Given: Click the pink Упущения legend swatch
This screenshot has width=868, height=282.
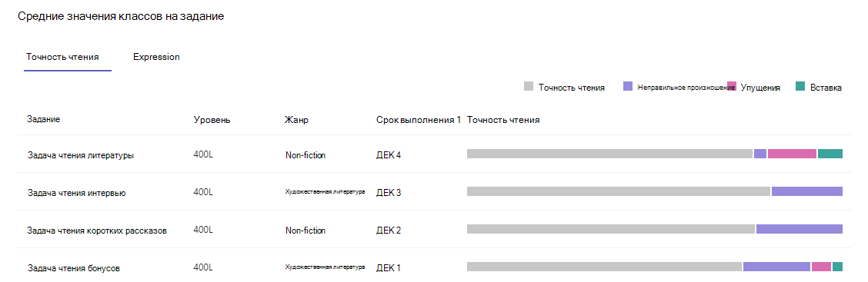Looking at the screenshot, I should pos(732,87).
